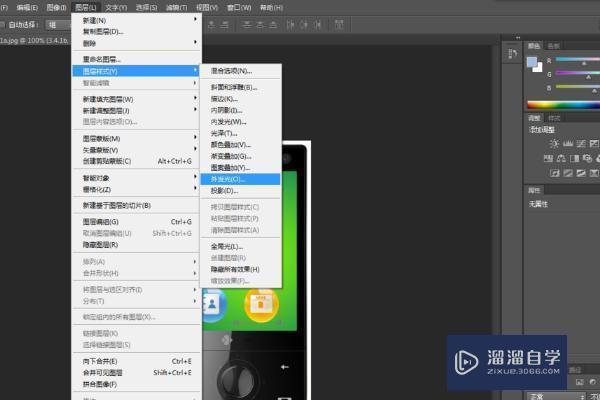This screenshot has height=400, width=600.
Task: Choose 描边(K)... stroke style
Action: tap(240, 99)
